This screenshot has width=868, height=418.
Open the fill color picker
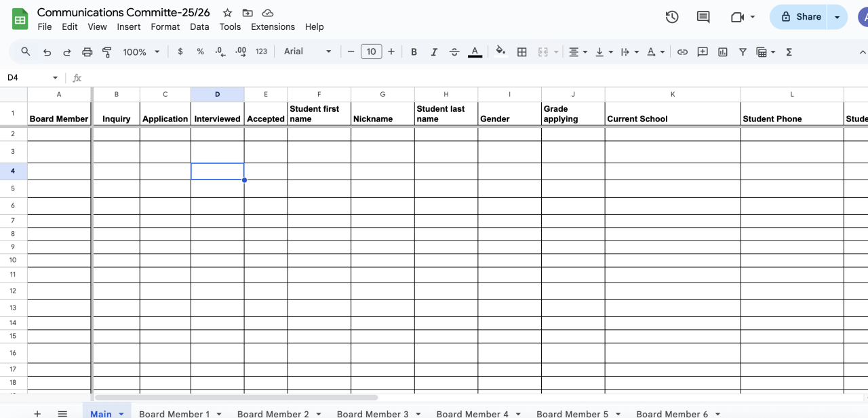click(500, 51)
